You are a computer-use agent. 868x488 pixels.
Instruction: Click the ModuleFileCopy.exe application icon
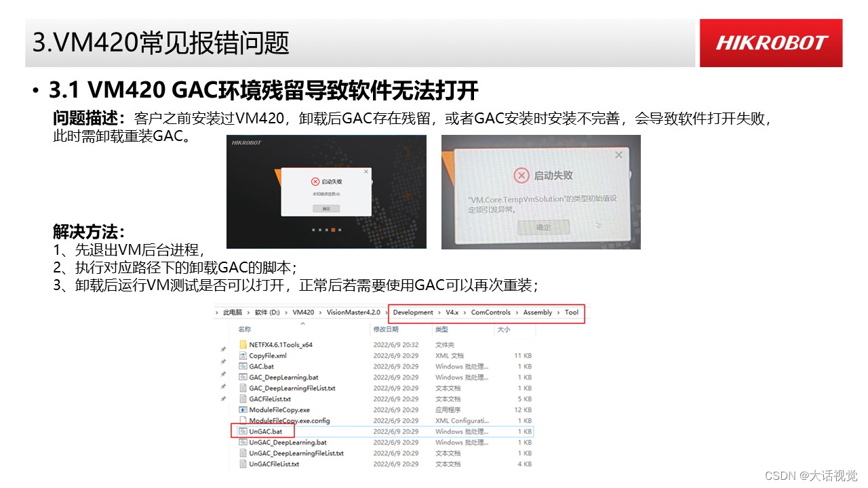tap(243, 410)
